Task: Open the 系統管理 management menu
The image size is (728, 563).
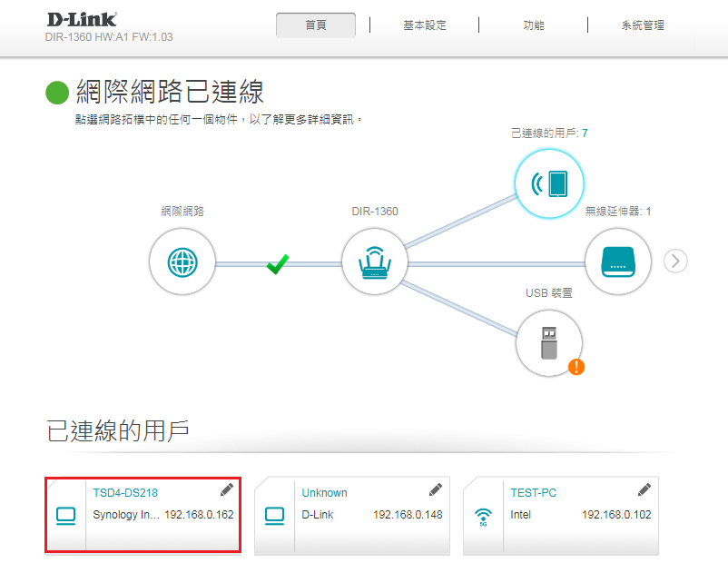Action: pyautogui.click(x=643, y=25)
